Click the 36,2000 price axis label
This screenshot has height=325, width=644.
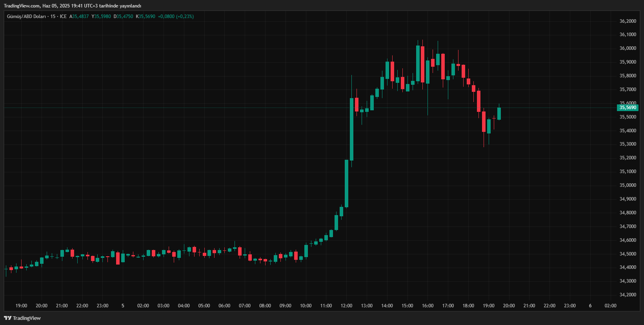(628, 21)
